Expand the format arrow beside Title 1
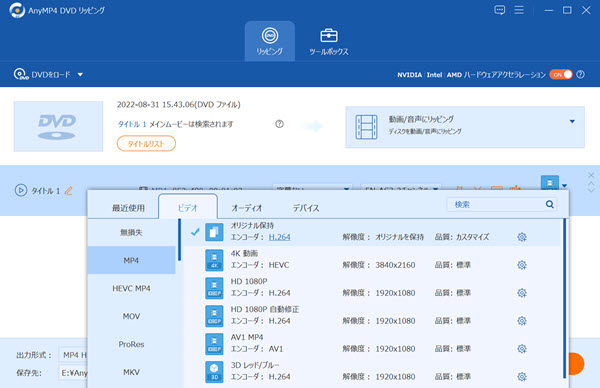This screenshot has height=388, width=600. click(565, 186)
